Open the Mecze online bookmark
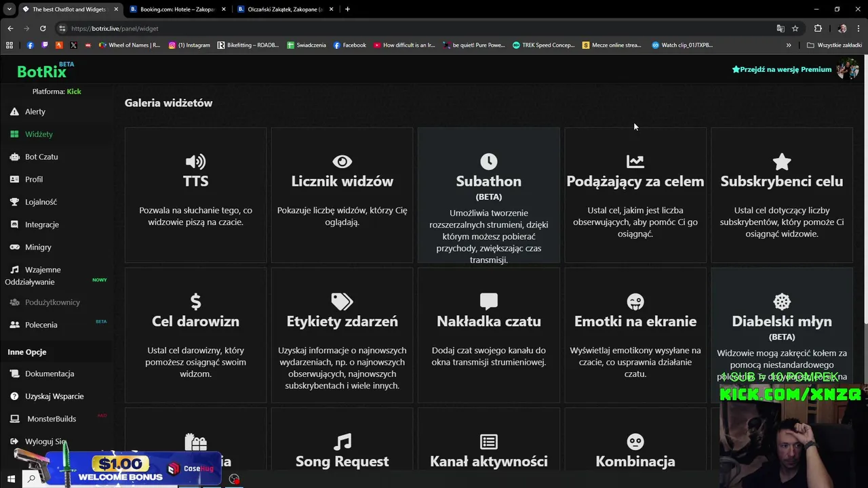This screenshot has height=488, width=868. click(x=612, y=45)
